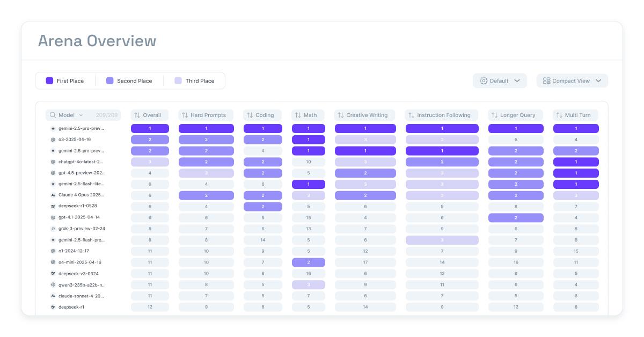This screenshot has height=337, width=644.
Task: Click the OpenAI logo beside o4-mini-2025-04-16
Action: point(53,262)
